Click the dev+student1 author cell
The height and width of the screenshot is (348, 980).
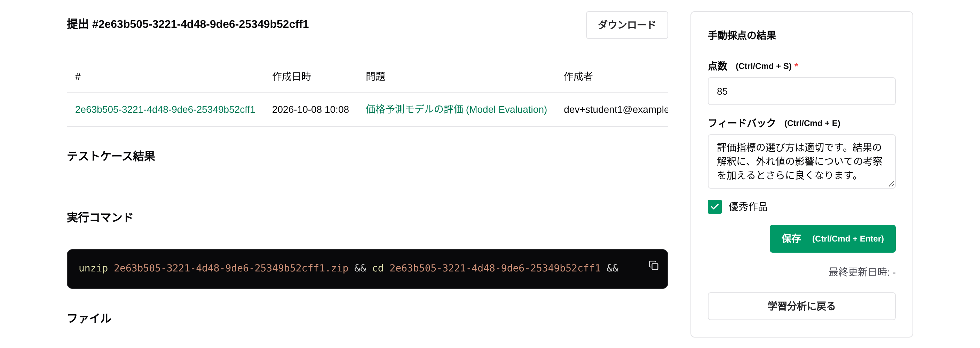tap(616, 110)
